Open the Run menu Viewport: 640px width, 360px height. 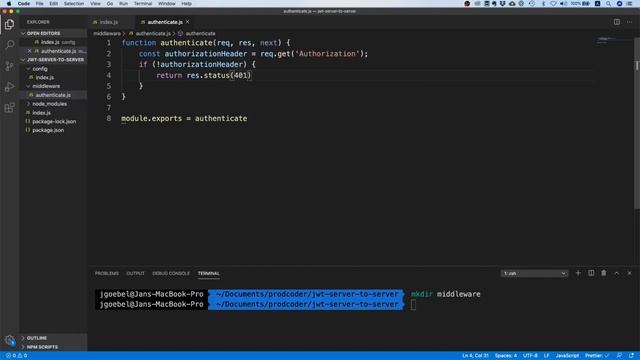point(123,4)
